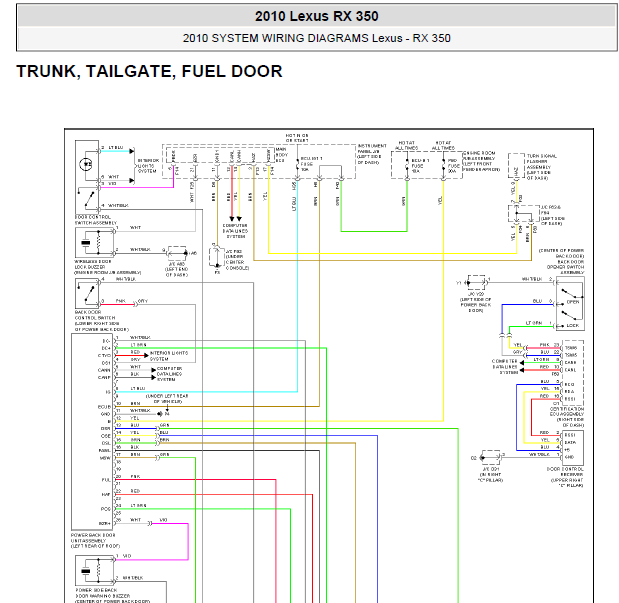Image resolution: width=619 pixels, height=603 pixels.
Task: Click the HAZ terminal in the flasher box
Action: pyautogui.click(x=516, y=172)
